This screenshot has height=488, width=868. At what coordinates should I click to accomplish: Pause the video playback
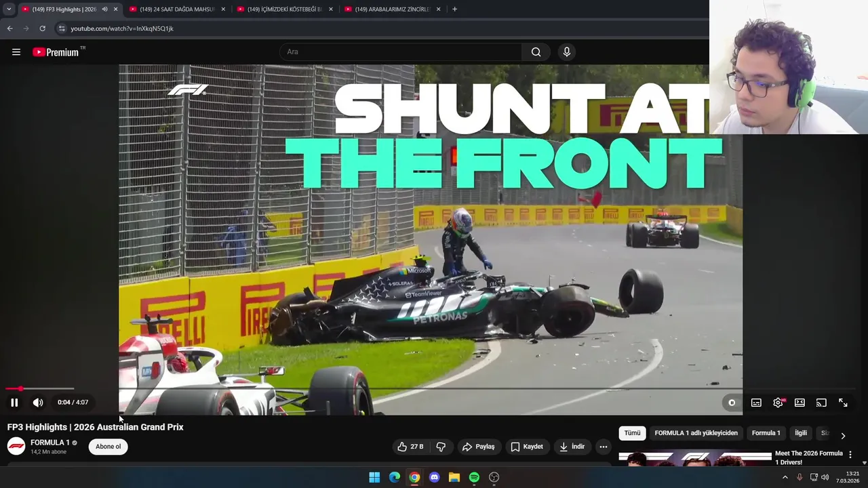(14, 403)
